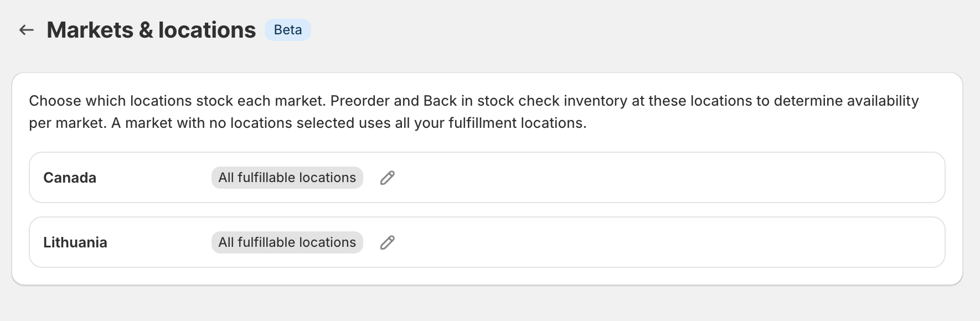This screenshot has height=321, width=980.
Task: Click the word Markets in the page title
Action: [90, 30]
